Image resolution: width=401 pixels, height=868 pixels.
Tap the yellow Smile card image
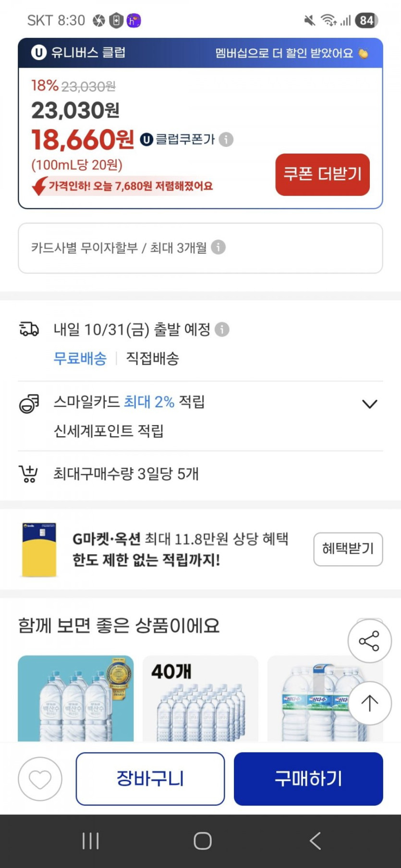point(39,549)
